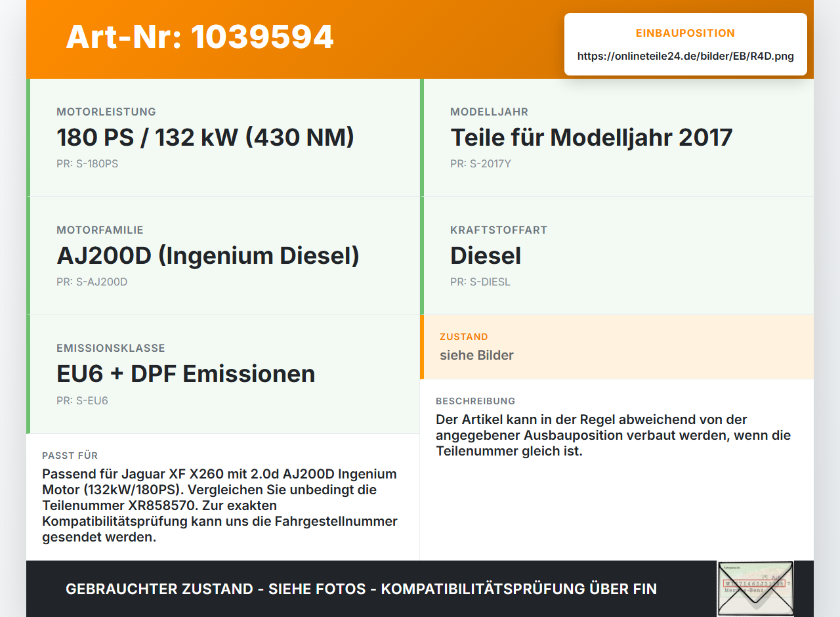The width and height of the screenshot is (840, 617).
Task: Click GEBRAUCHTER ZUSTAND footer banner text
Action: [x=361, y=589]
